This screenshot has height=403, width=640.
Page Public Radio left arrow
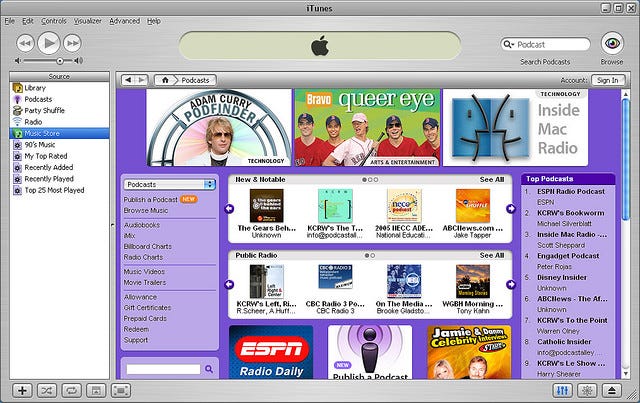pos(229,284)
